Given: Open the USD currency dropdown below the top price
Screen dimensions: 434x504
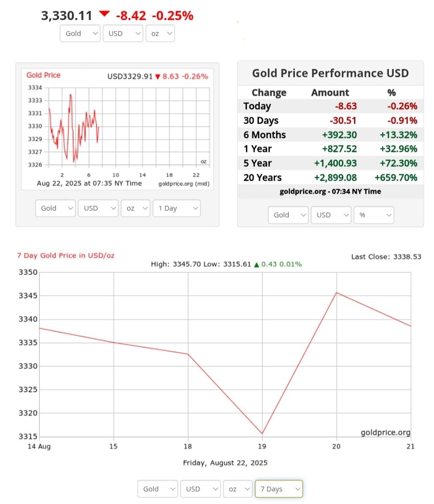Looking at the screenshot, I should (123, 34).
